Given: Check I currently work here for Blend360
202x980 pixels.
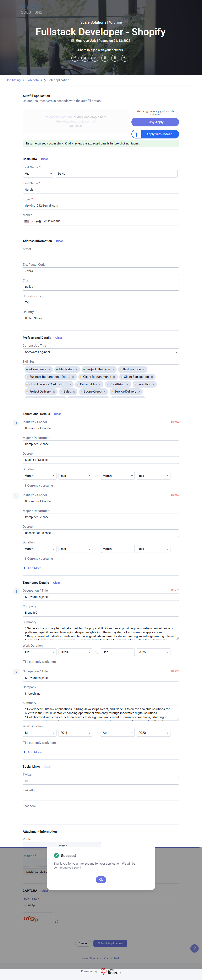Looking at the screenshot, I should [x=24, y=662].
